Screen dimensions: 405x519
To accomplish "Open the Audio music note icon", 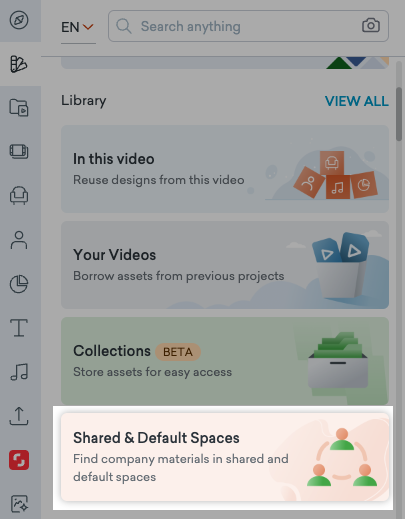I will pyautogui.click(x=19, y=372).
